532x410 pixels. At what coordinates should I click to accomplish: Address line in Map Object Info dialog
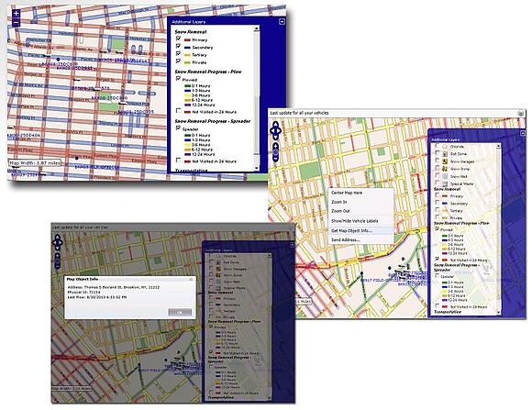[114, 287]
